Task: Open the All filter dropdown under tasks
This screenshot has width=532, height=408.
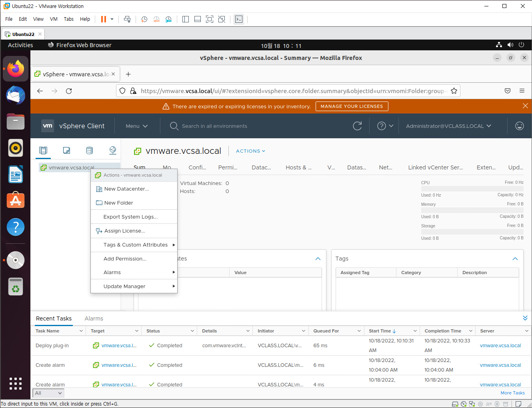Action: point(48,393)
